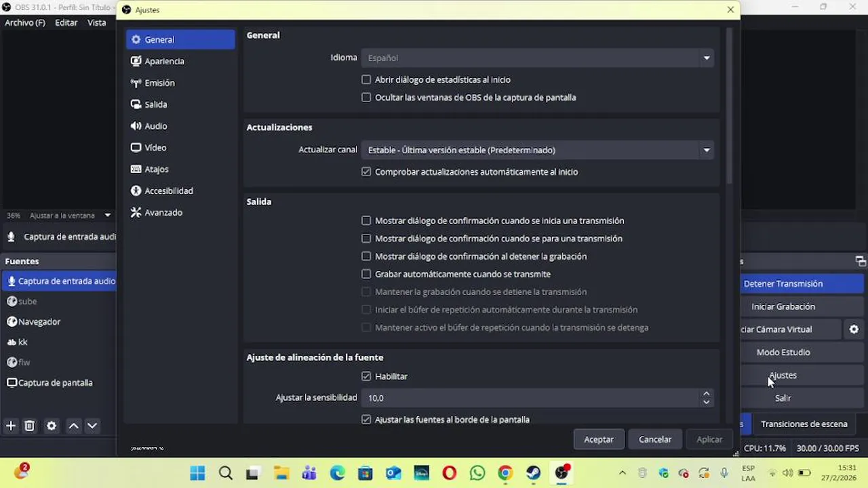Click Iniciar Grabación button
Screen dimensions: 868x488
click(x=802, y=306)
